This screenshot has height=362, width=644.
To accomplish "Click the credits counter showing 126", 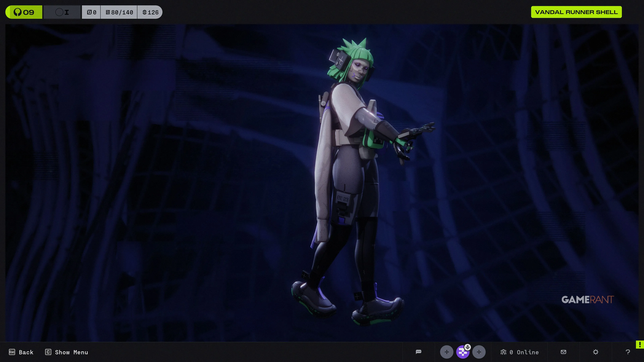I will point(150,12).
